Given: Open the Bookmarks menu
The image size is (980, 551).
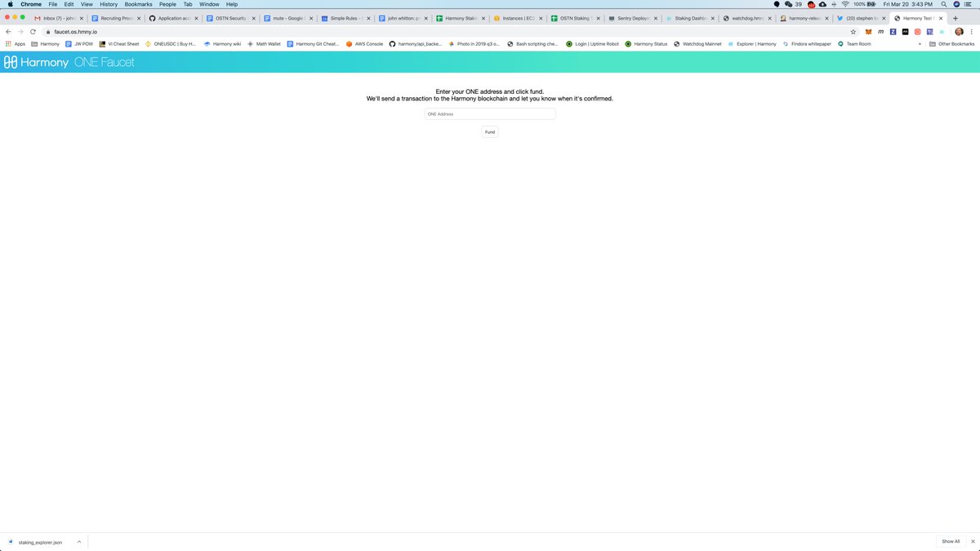Looking at the screenshot, I should click(x=138, y=4).
